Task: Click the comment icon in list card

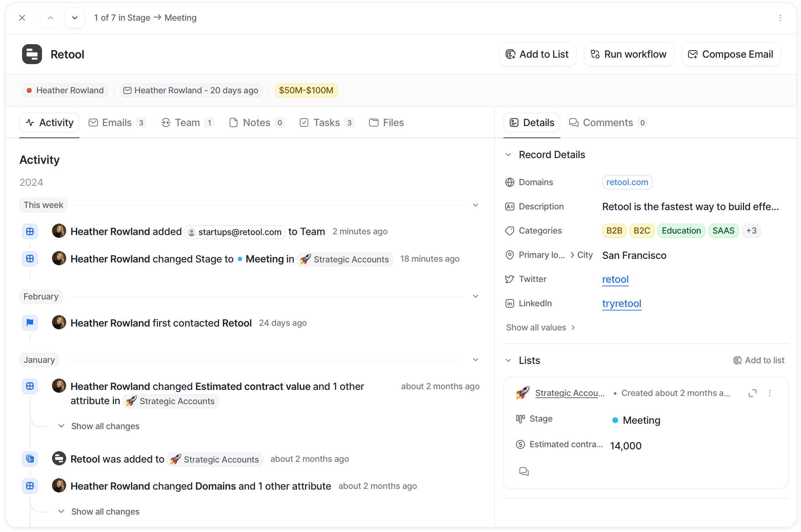Action: click(524, 471)
